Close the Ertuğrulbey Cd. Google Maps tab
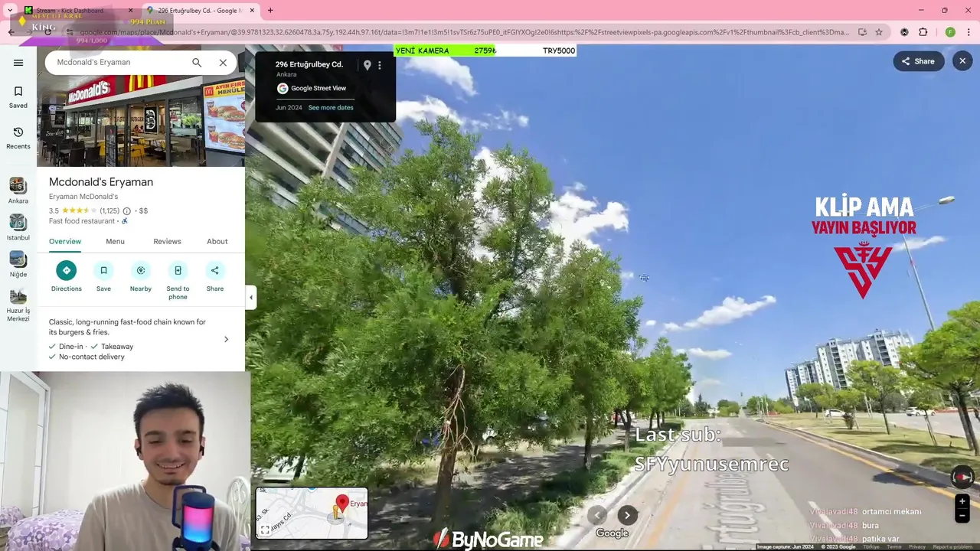This screenshot has width=980, height=551. (x=252, y=11)
